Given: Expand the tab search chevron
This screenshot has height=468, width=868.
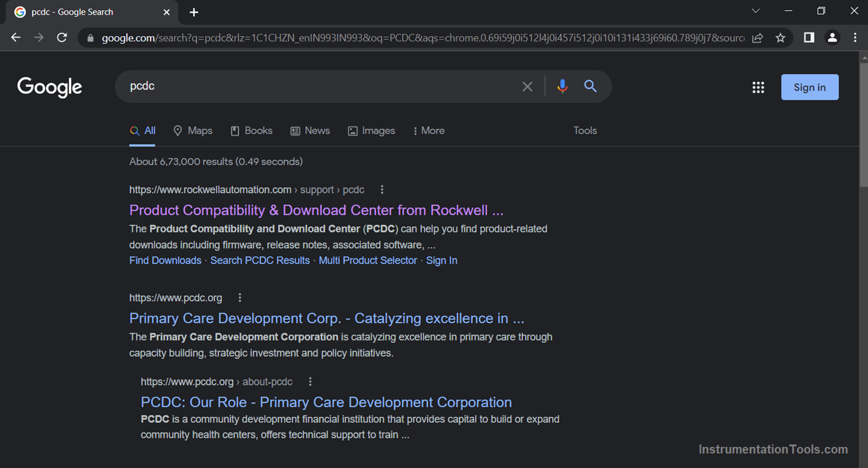Looking at the screenshot, I should pyautogui.click(x=755, y=11).
